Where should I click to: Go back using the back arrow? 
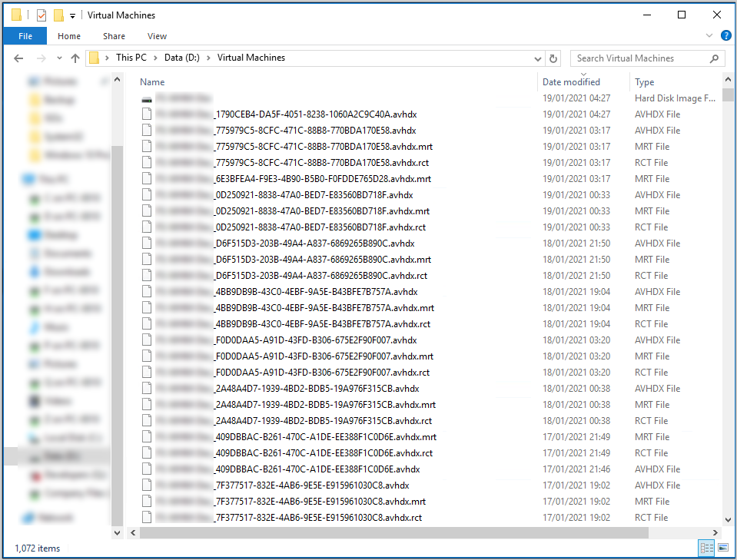(x=17, y=57)
